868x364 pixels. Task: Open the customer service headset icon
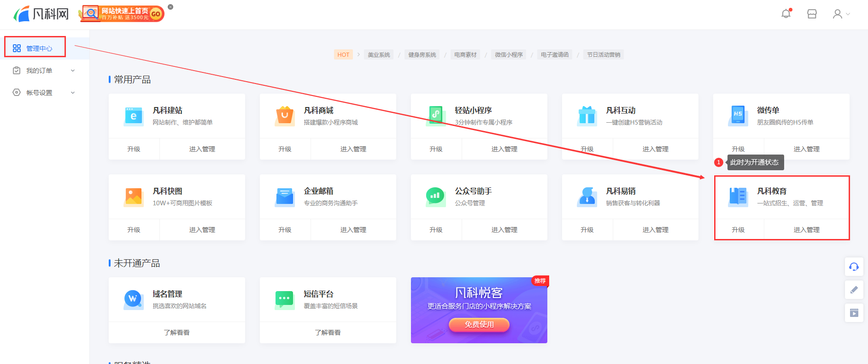(x=854, y=267)
